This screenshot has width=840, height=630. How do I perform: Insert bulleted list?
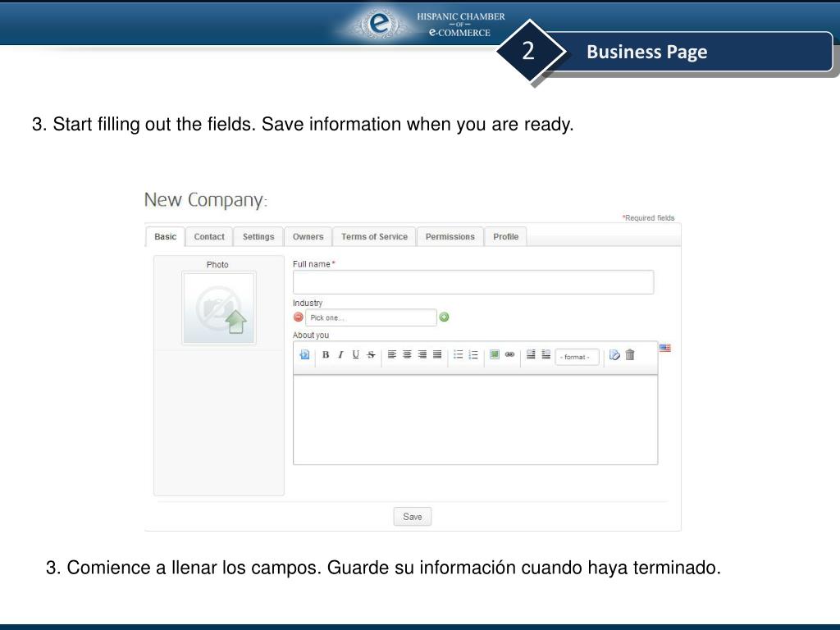tap(458, 354)
